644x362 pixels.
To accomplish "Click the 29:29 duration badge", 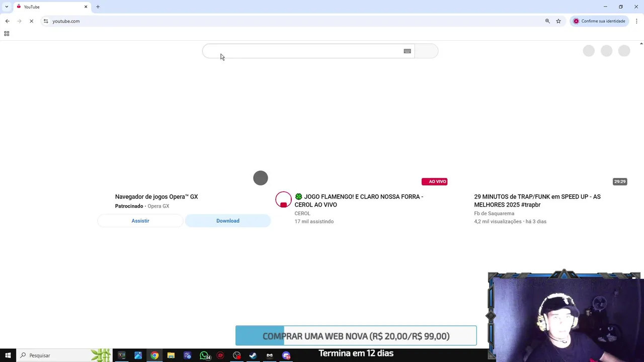I will (x=620, y=182).
